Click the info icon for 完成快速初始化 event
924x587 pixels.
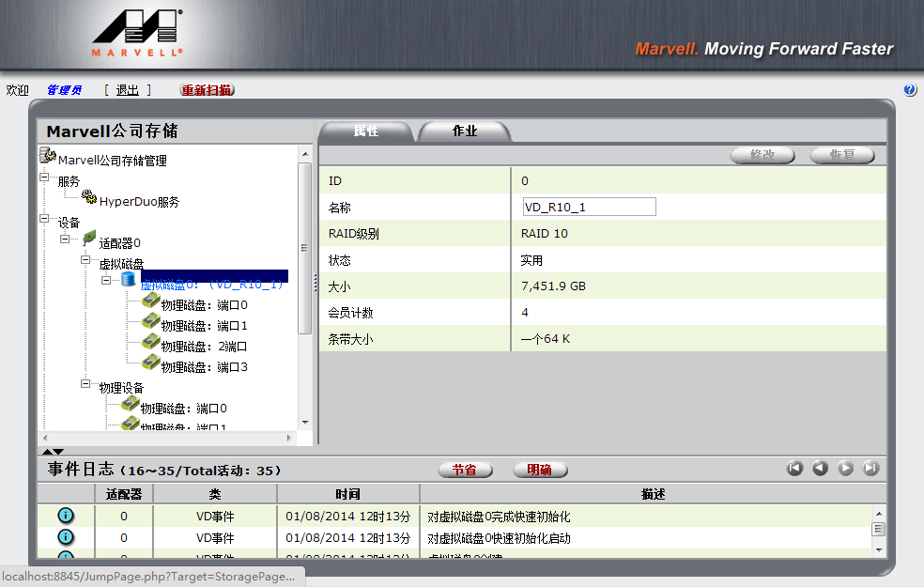pos(66,516)
